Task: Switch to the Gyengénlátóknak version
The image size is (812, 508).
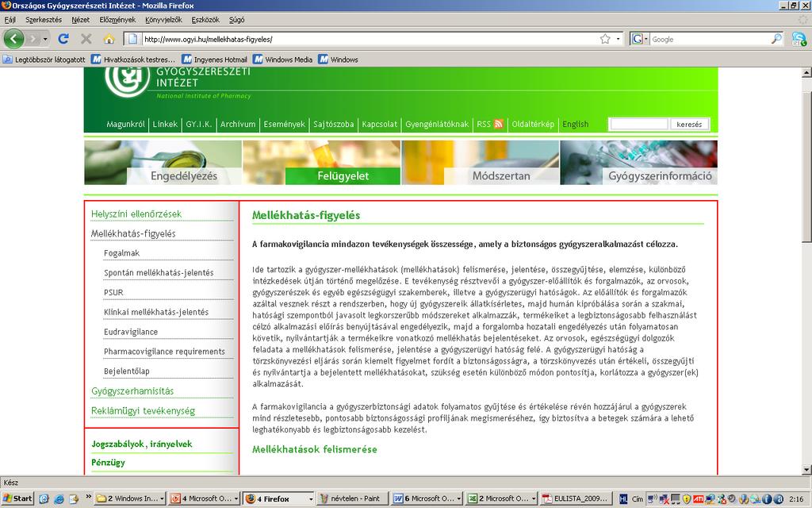Action: 437,125
